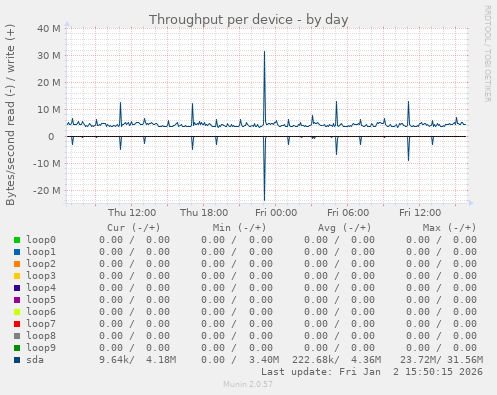Image resolution: width=497 pixels, height=395 pixels.
Task: Select the loop7 legend label
Action: coord(41,324)
